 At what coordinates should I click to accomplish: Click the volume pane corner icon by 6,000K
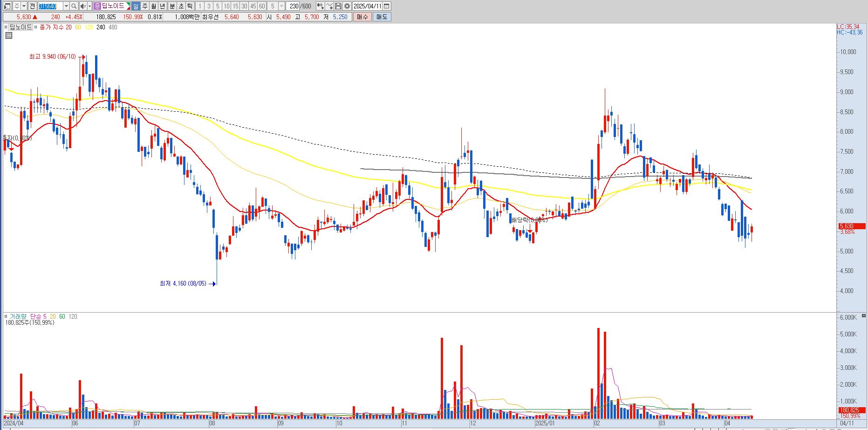click(863, 316)
